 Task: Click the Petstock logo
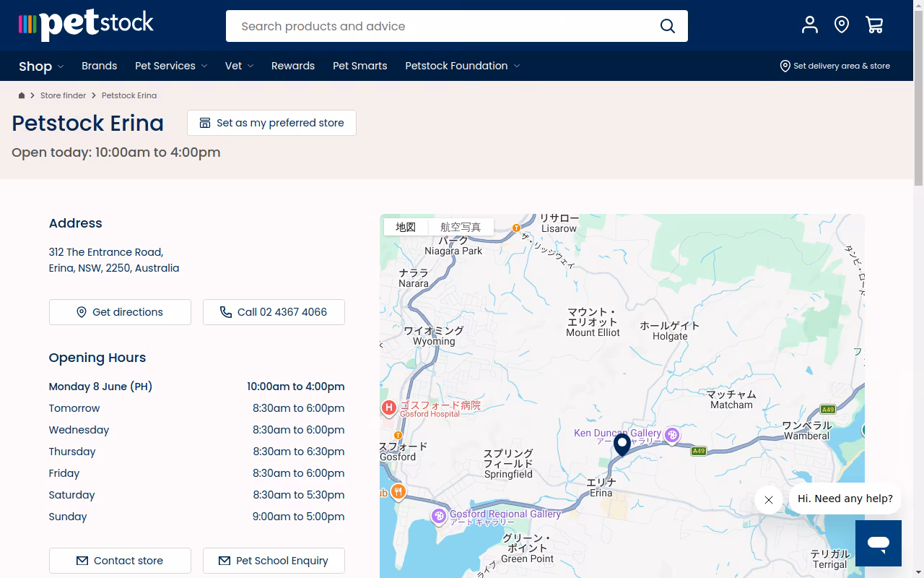[86, 25]
